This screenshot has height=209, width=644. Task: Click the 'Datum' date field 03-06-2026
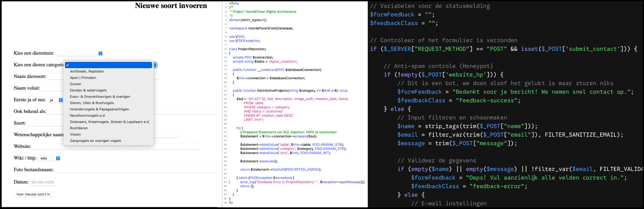pos(43,182)
